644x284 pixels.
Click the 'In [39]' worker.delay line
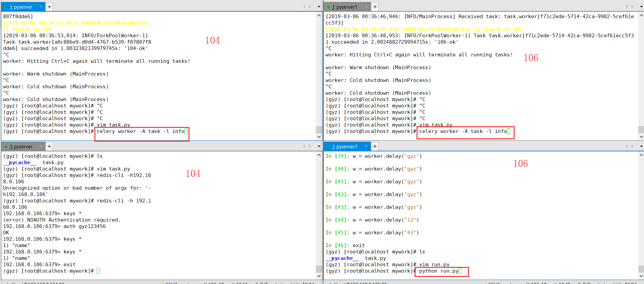coord(374,156)
